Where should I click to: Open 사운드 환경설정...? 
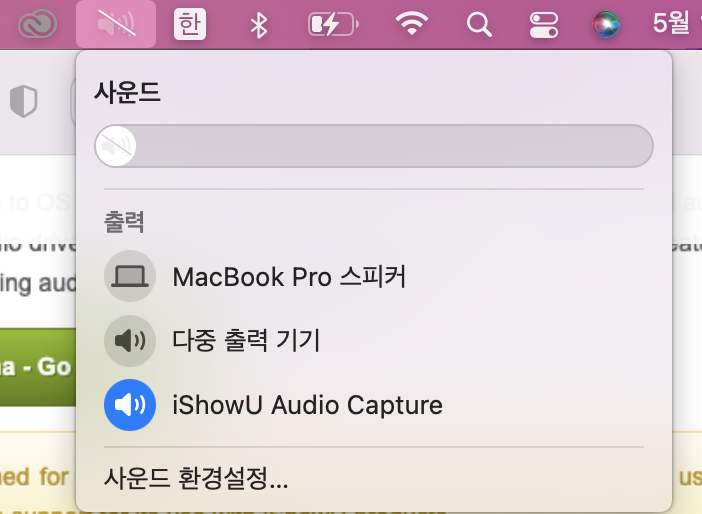[196, 478]
